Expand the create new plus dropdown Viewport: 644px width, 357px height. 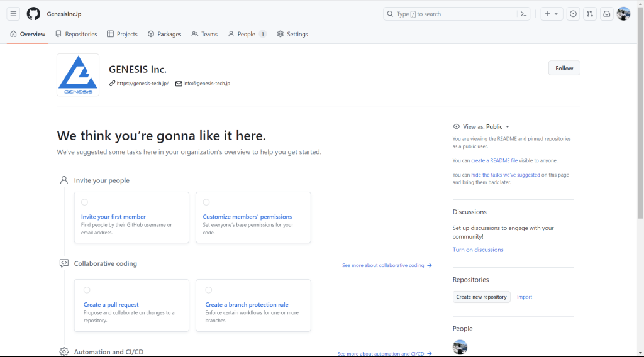(552, 14)
